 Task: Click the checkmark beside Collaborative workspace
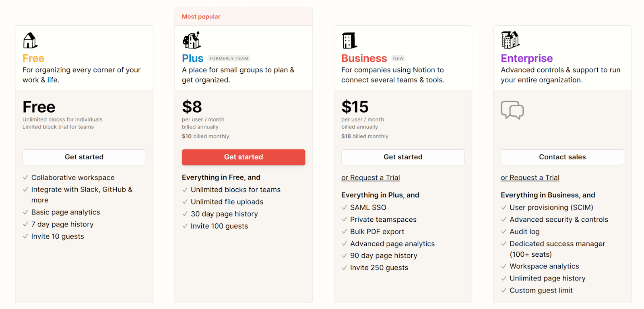coord(25,177)
